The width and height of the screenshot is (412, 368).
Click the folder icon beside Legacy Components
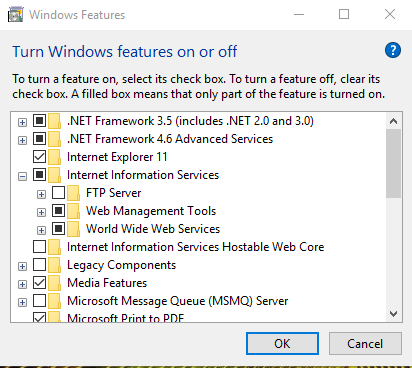point(55,265)
